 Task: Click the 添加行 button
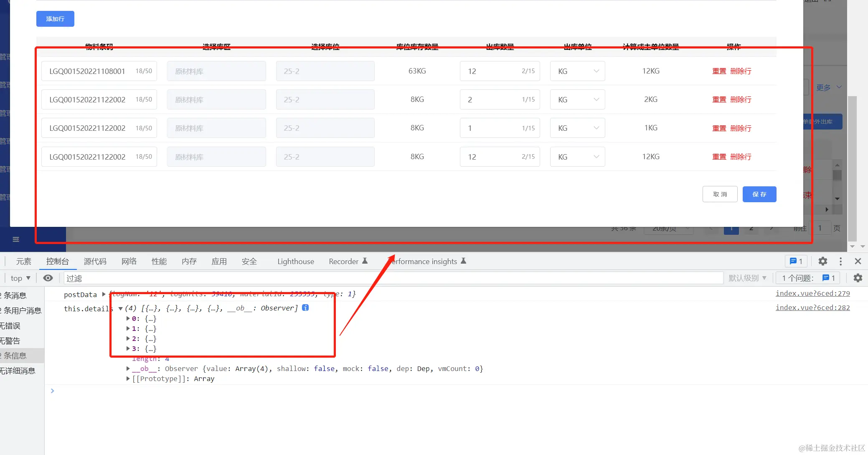pyautogui.click(x=55, y=19)
